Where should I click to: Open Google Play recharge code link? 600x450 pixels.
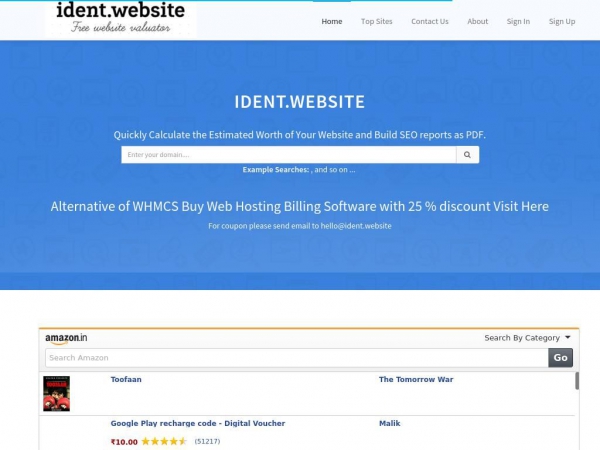tap(198, 423)
